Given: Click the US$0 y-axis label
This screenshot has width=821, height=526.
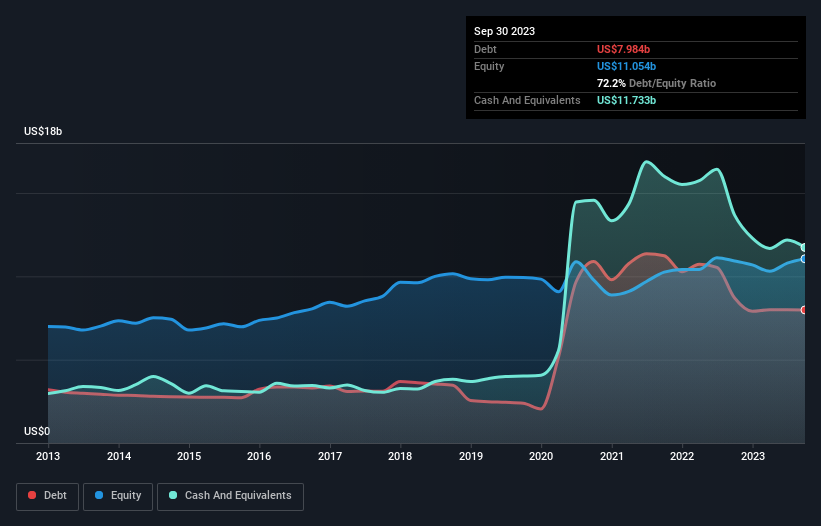Looking at the screenshot, I should pos(39,432).
